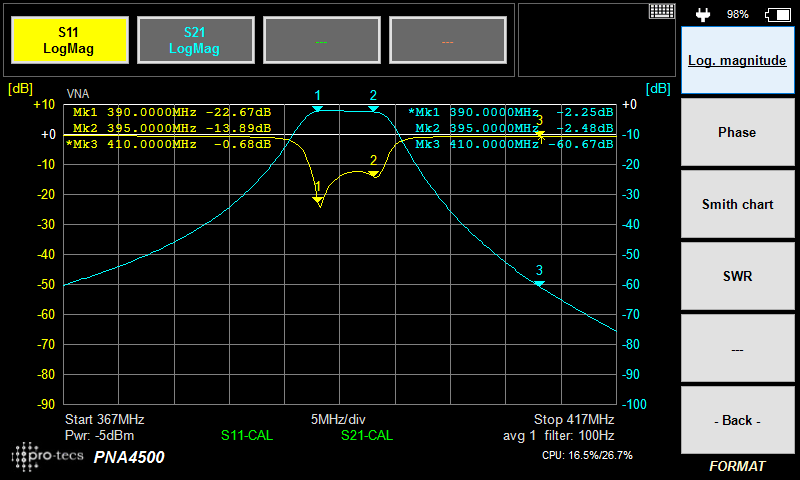The image size is (800, 480).
Task: Tap the Start 367MHz frequency label
Action: [x=105, y=419]
